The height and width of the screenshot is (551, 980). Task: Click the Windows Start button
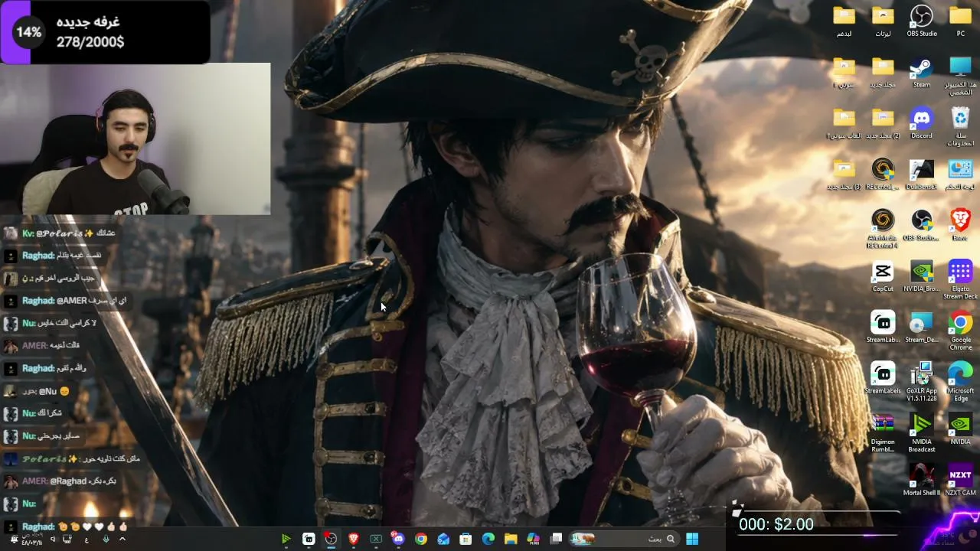pos(692,539)
